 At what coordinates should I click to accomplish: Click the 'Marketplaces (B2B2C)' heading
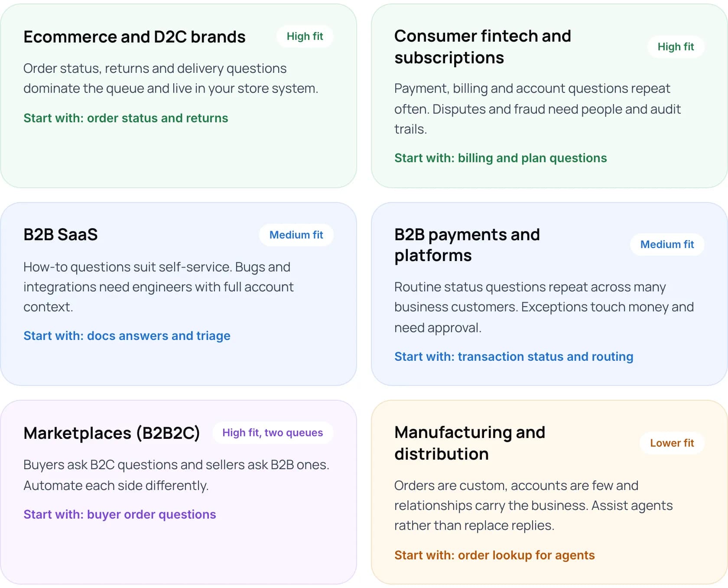pos(112,433)
